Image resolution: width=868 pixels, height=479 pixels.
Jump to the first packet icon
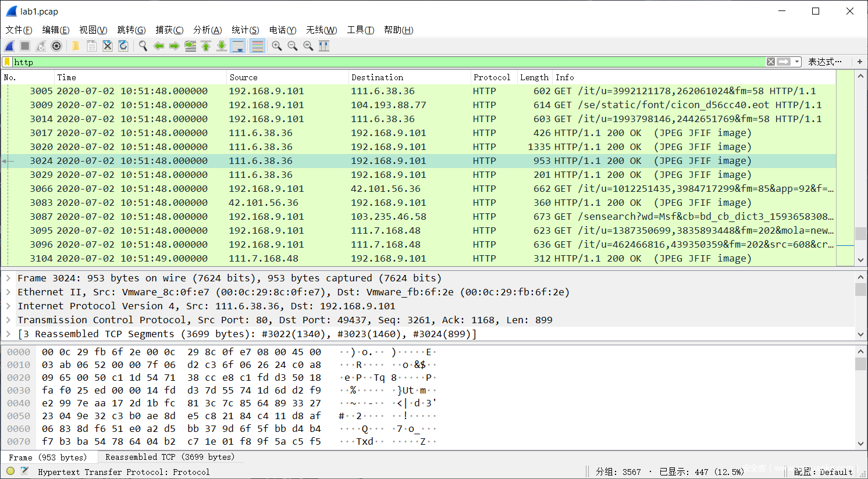[x=206, y=46]
